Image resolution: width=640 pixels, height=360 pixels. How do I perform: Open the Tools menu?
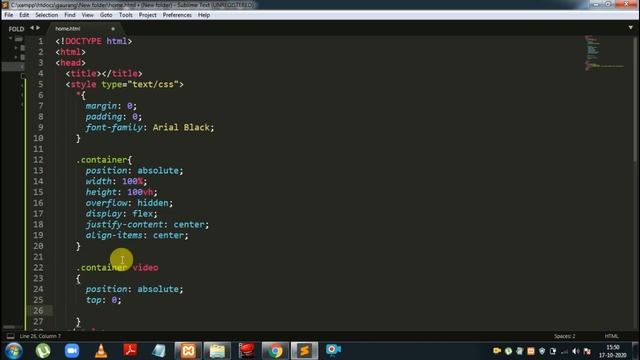coord(126,15)
